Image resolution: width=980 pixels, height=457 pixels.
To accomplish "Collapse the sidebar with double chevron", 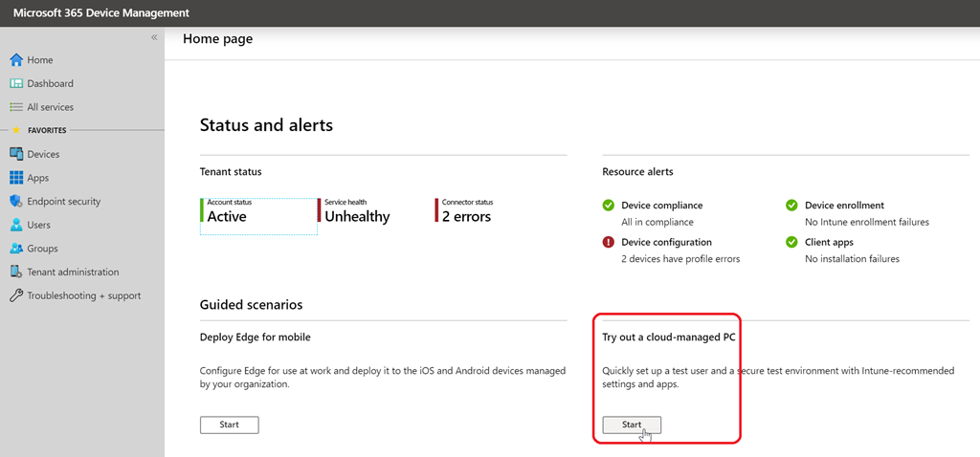I will pos(154,37).
